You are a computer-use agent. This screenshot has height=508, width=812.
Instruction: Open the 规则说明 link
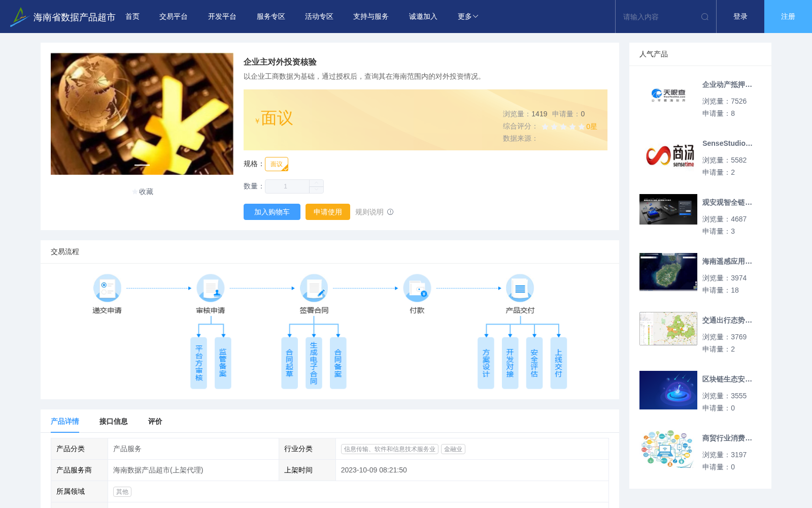click(x=369, y=212)
